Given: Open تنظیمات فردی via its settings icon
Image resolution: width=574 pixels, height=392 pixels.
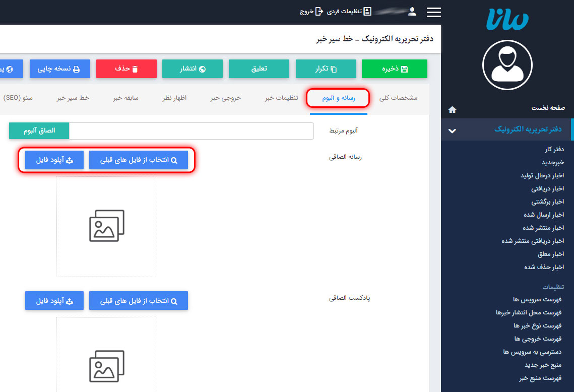Looking at the screenshot, I should (367, 12).
